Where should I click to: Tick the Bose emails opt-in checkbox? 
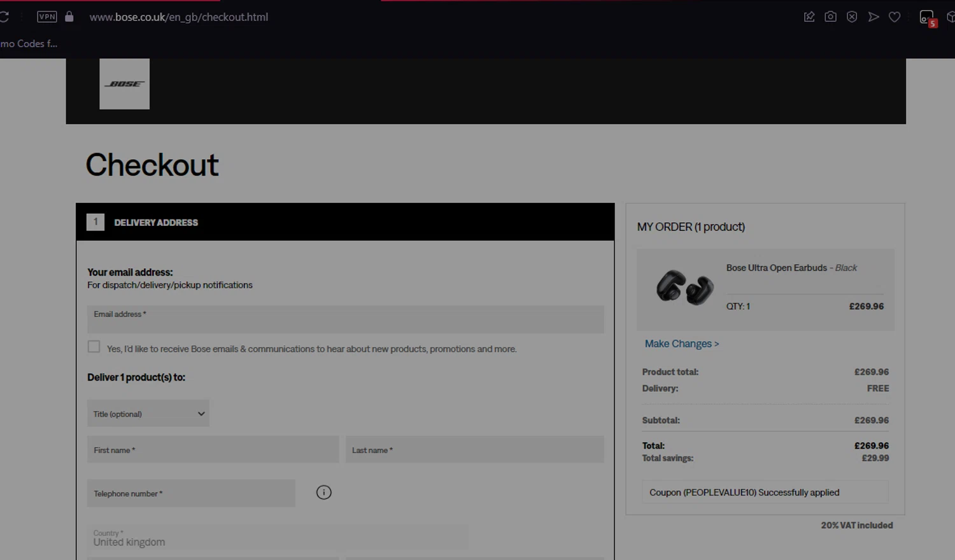94,347
